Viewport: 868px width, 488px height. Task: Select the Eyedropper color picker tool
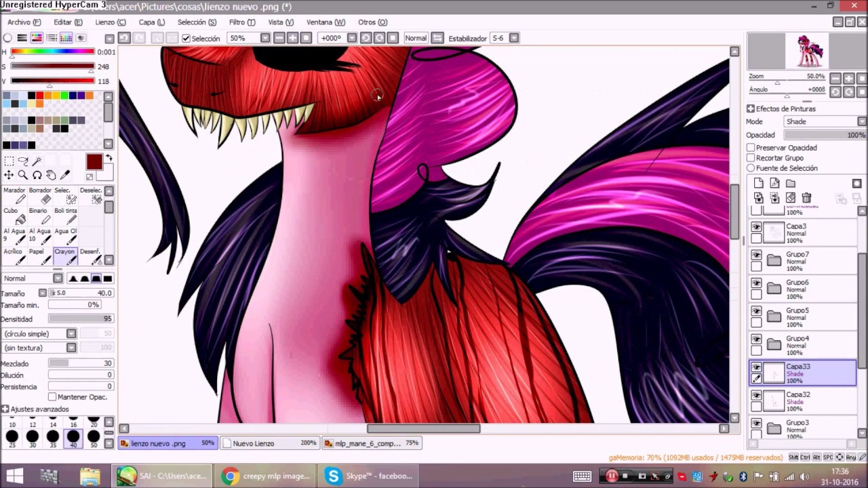click(x=66, y=176)
